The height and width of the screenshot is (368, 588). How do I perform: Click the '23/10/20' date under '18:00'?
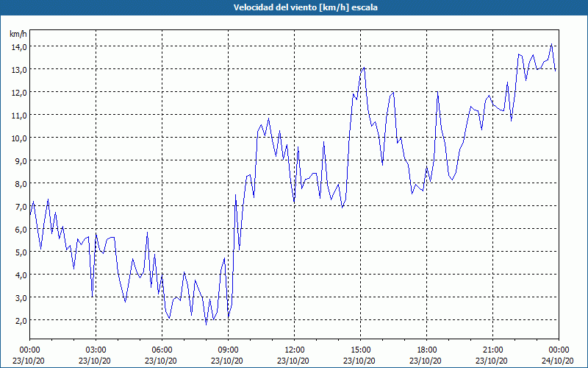(x=426, y=361)
